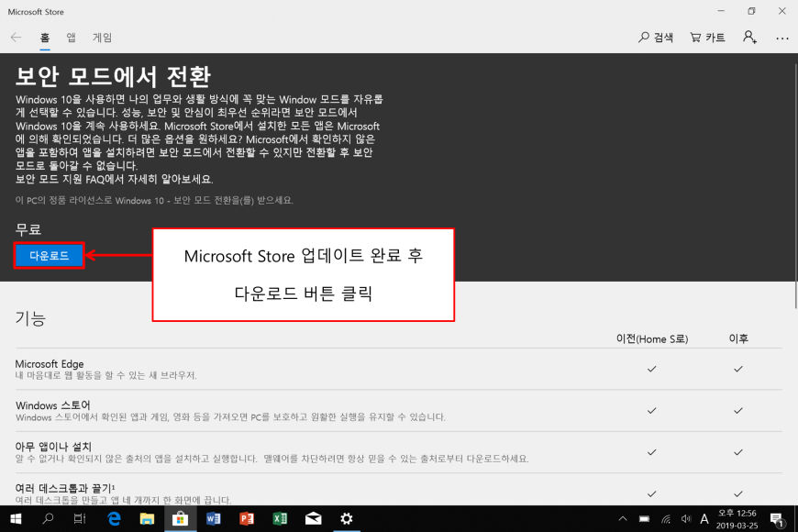The width and height of the screenshot is (798, 532).
Task: Open the three-dot more options menu
Action: tap(782, 39)
